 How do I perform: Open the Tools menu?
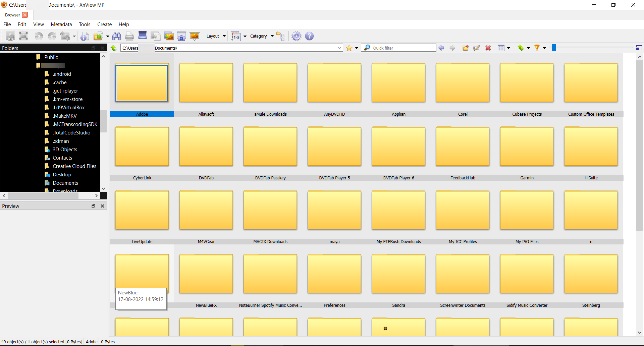[85, 24]
